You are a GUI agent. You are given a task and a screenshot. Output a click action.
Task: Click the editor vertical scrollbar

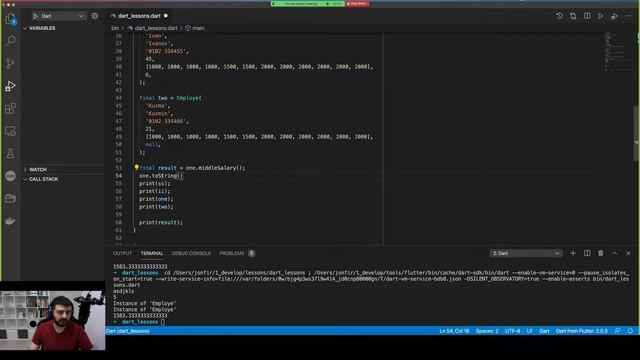637,133
